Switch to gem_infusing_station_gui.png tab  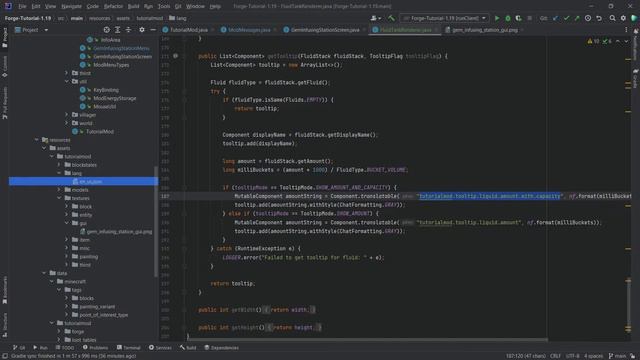[x=482, y=30]
